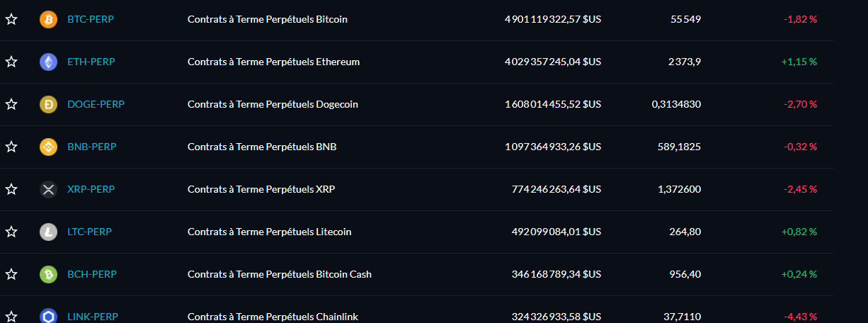Click the BCH-PERP +0,24 % change value
The height and width of the screenshot is (323, 868).
(x=799, y=274)
